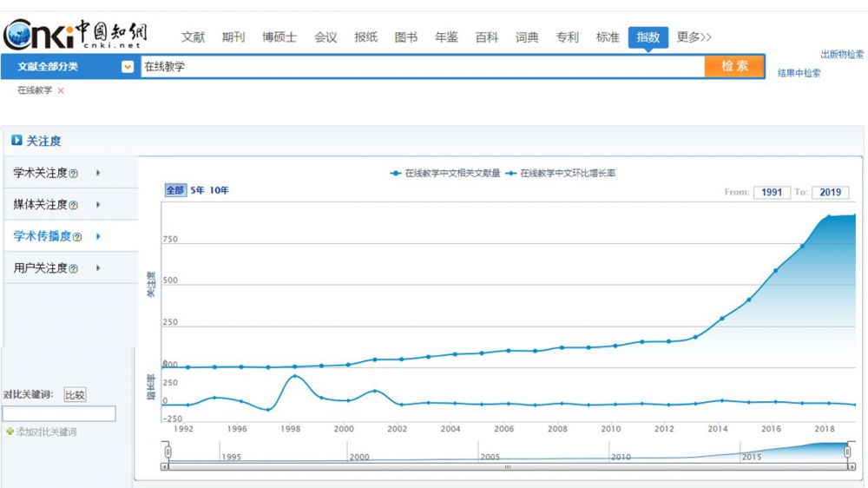
Task: Click help icon beside 学术传播度
Action: click(x=78, y=237)
